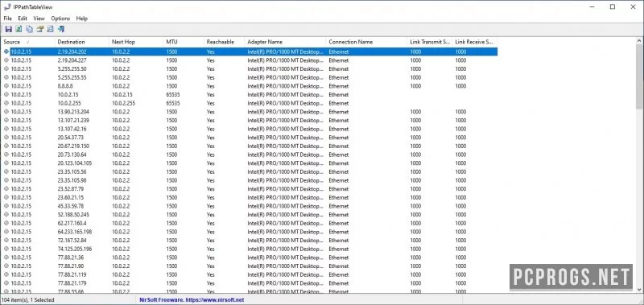The height and width of the screenshot is (305, 644).
Task: Click the row icon for destination 8.8.8.8
Action: [x=6, y=86]
